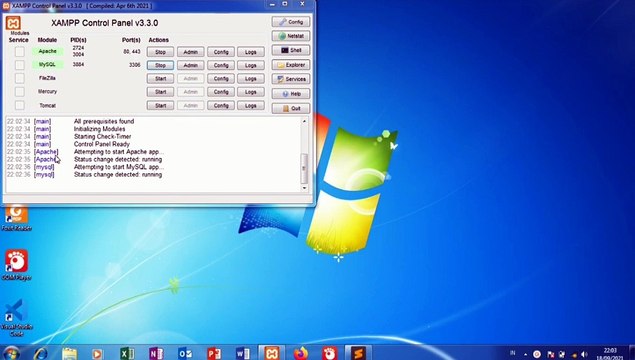View Tomcat Logs
This screenshot has height=360, width=635.
click(251, 105)
